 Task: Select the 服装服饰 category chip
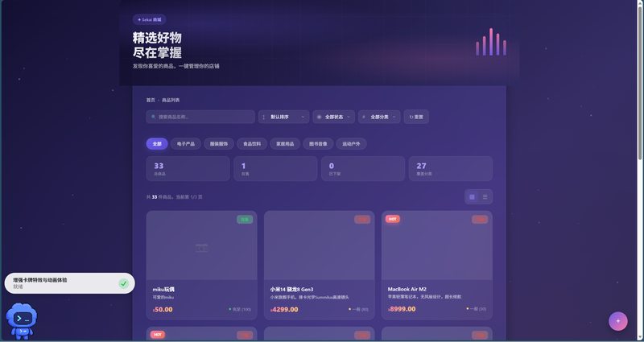(219, 144)
